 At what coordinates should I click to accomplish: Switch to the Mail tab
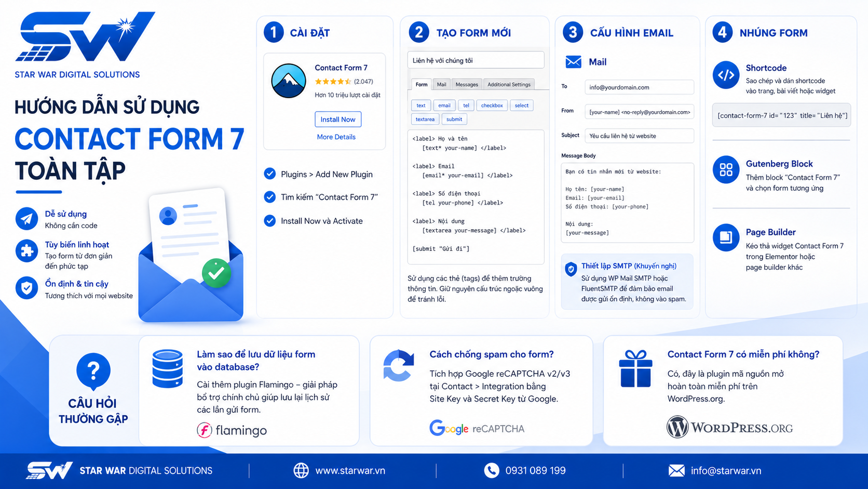pos(441,84)
